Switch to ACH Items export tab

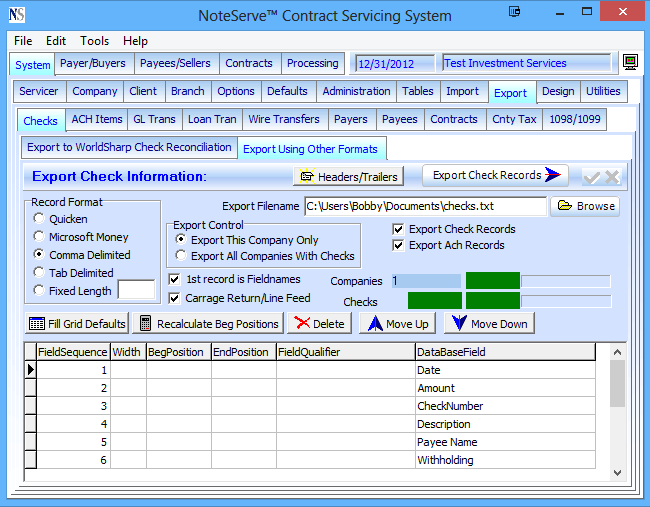click(97, 119)
